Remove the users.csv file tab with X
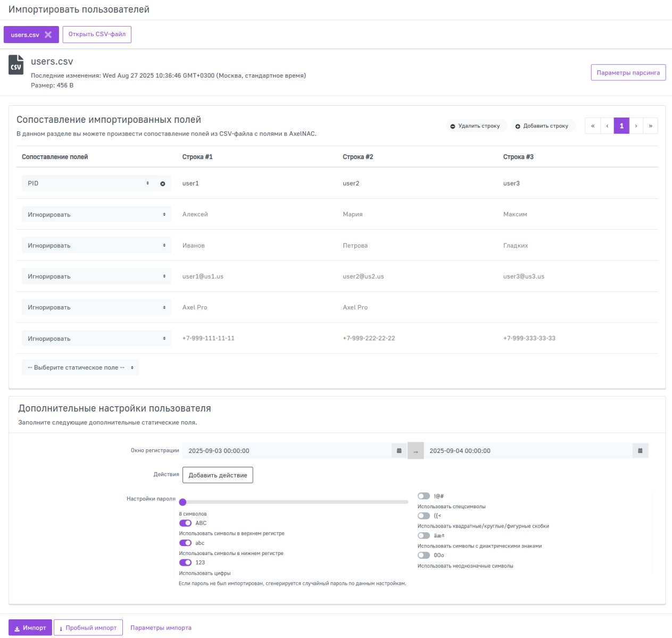This screenshot has height=638, width=672. (x=48, y=35)
